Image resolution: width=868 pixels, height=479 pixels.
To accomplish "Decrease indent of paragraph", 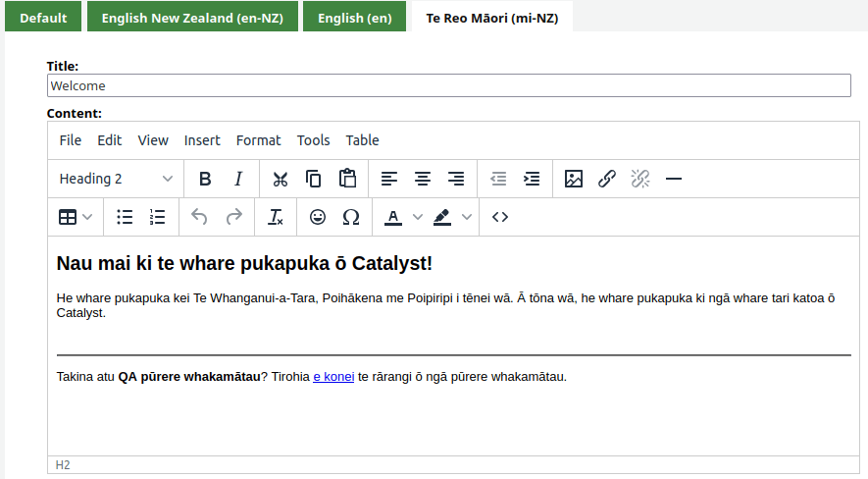I will coord(498,179).
